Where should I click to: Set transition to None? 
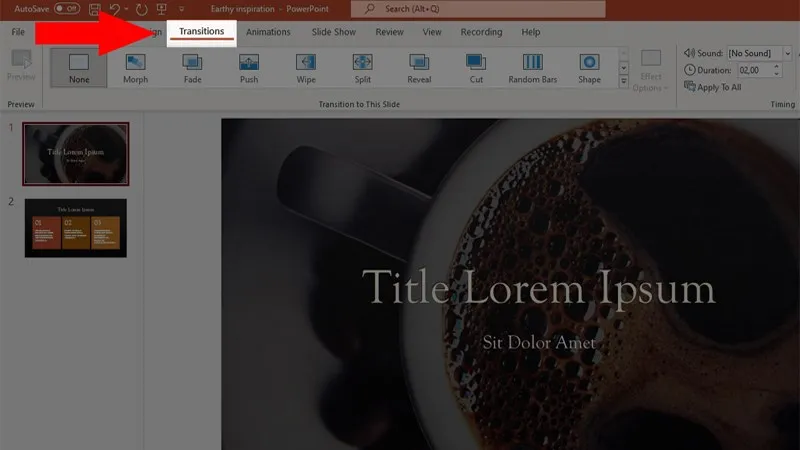[x=78, y=67]
